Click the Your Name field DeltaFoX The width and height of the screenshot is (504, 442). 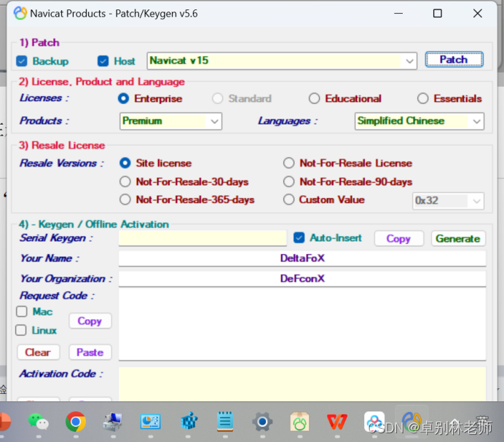pyautogui.click(x=302, y=258)
